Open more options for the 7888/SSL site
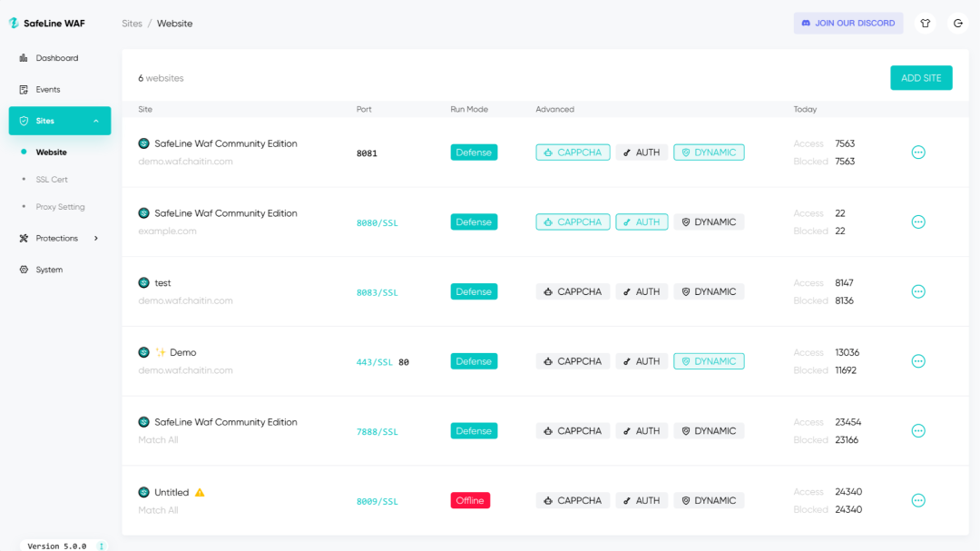Viewport: 980px width, 551px height. pyautogui.click(x=918, y=431)
